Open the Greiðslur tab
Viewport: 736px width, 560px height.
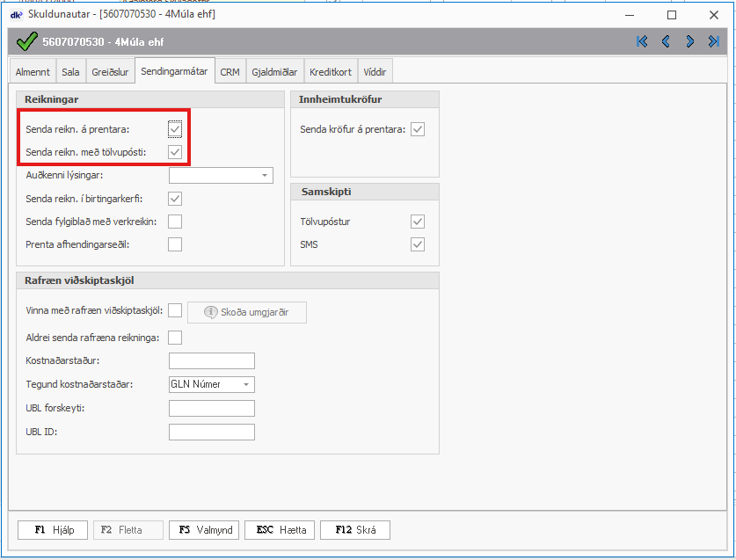(x=109, y=72)
